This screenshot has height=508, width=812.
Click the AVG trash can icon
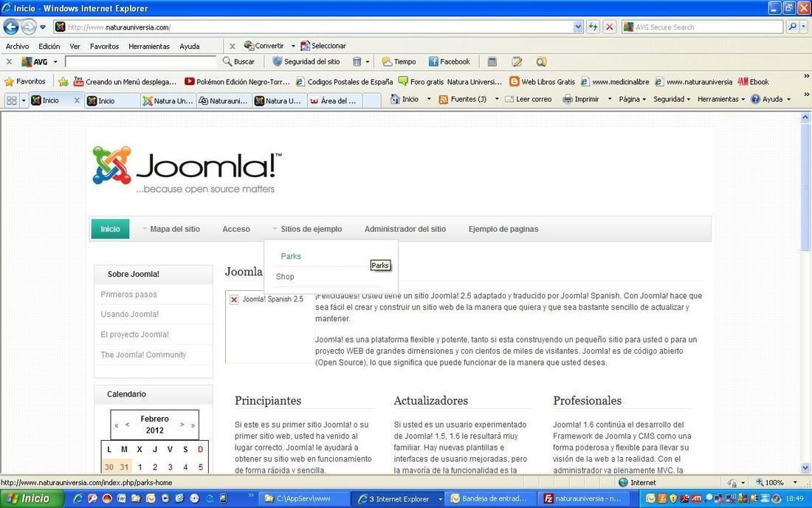click(x=357, y=61)
